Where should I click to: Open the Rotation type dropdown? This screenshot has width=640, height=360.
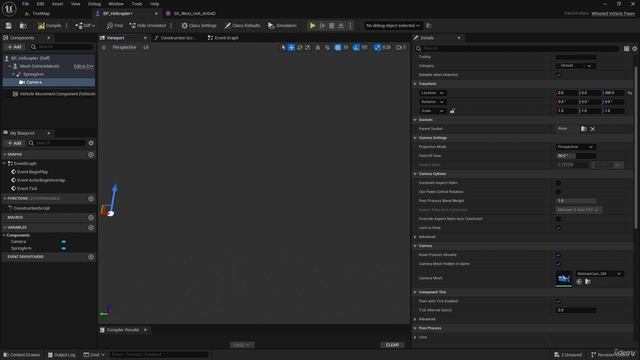pyautogui.click(x=432, y=102)
